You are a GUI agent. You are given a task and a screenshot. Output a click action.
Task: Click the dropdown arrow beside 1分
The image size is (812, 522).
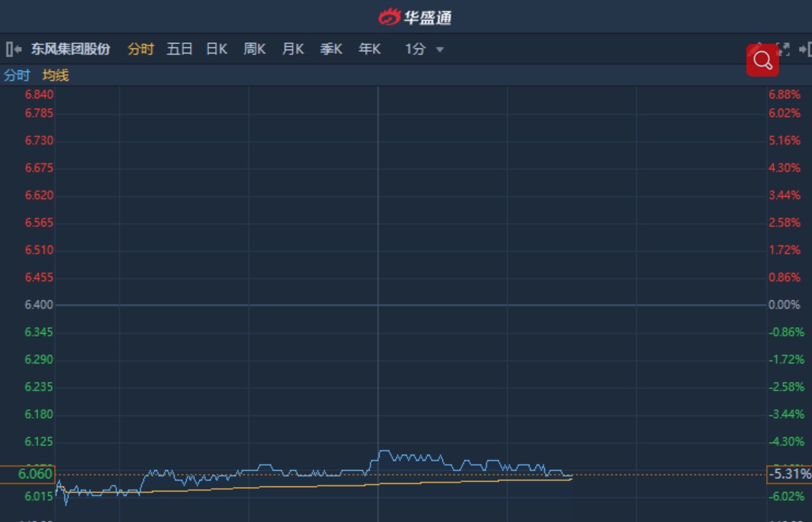pyautogui.click(x=440, y=50)
